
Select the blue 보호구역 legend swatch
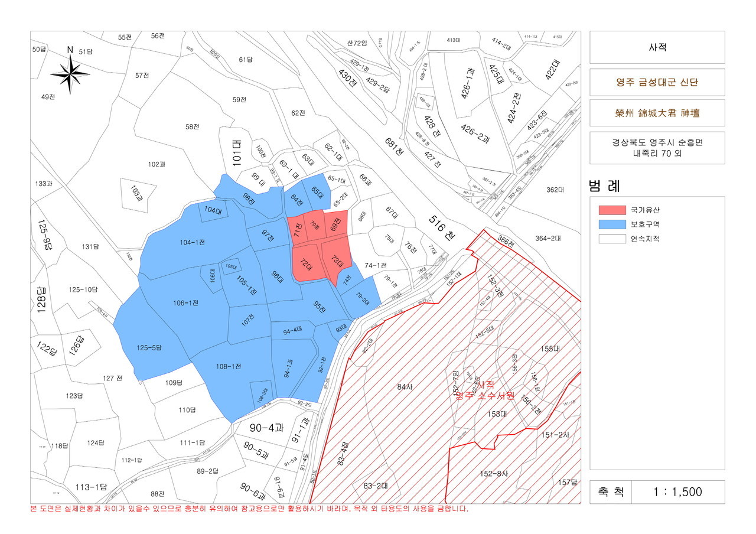(x=611, y=224)
